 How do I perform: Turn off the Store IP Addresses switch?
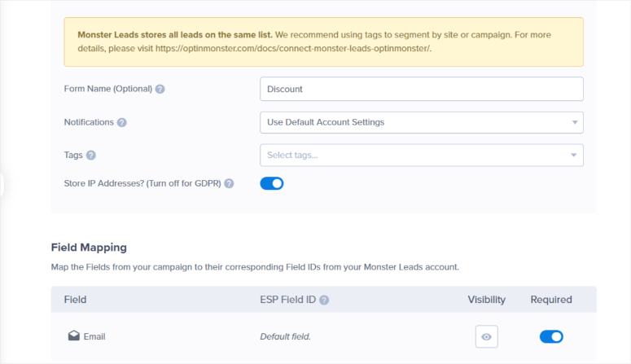(x=271, y=183)
